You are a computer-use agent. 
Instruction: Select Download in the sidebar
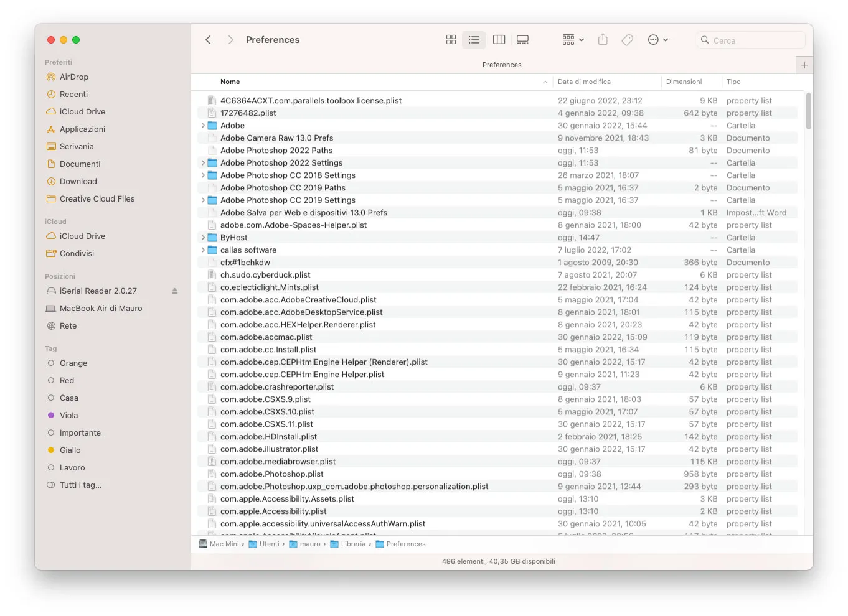[78, 181]
